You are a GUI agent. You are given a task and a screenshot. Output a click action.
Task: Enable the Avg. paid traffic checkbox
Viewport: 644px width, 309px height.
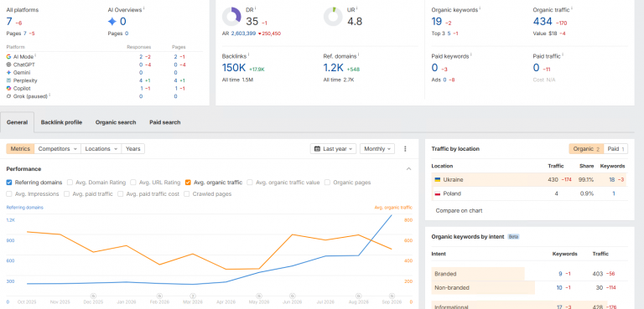pyautogui.click(x=66, y=194)
